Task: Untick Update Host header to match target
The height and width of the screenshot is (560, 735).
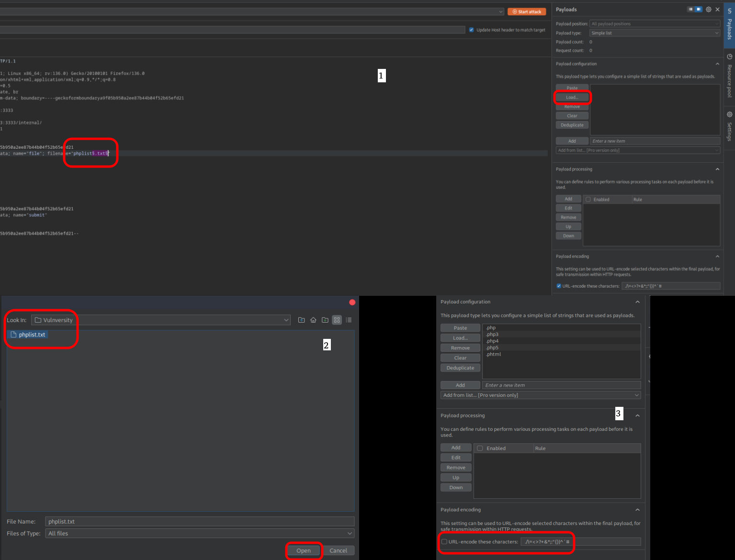Action: [472, 30]
